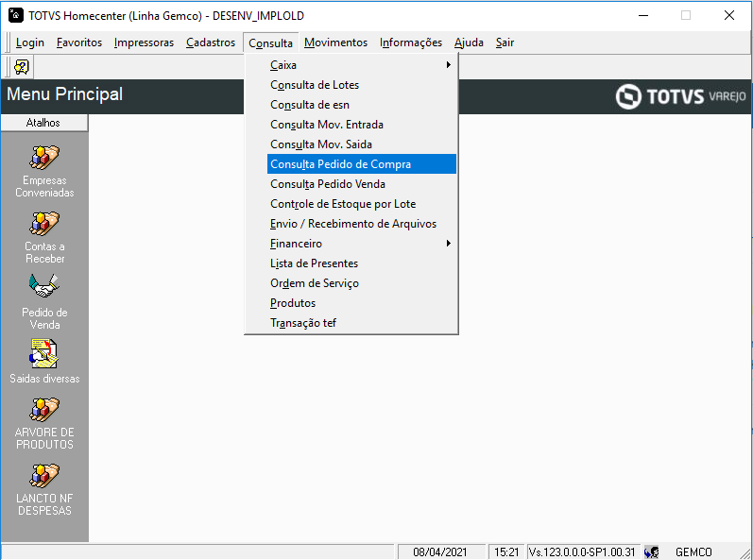Expand the Caixa submenu arrow
Screen dimensions: 753x560
448,65
